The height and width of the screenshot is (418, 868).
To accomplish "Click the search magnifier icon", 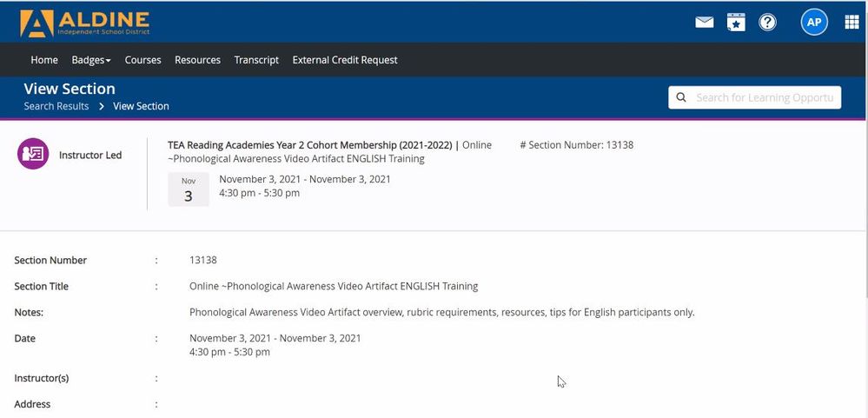I will 682,97.
